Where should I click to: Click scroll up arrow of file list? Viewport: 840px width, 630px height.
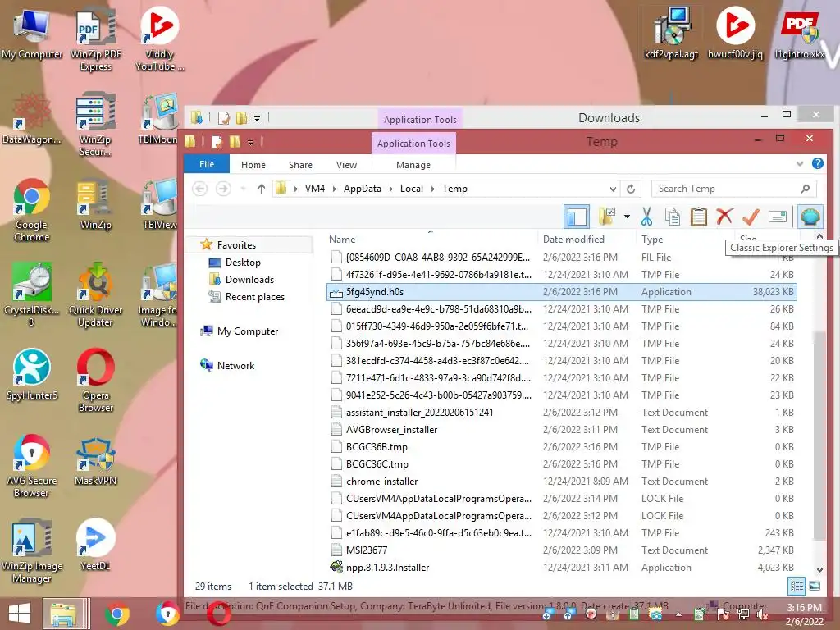(x=819, y=236)
